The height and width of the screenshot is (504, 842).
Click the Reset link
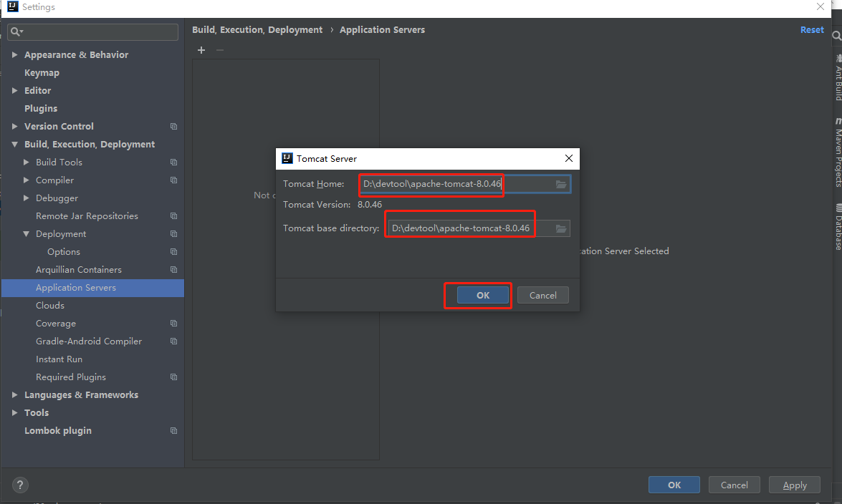pos(812,30)
